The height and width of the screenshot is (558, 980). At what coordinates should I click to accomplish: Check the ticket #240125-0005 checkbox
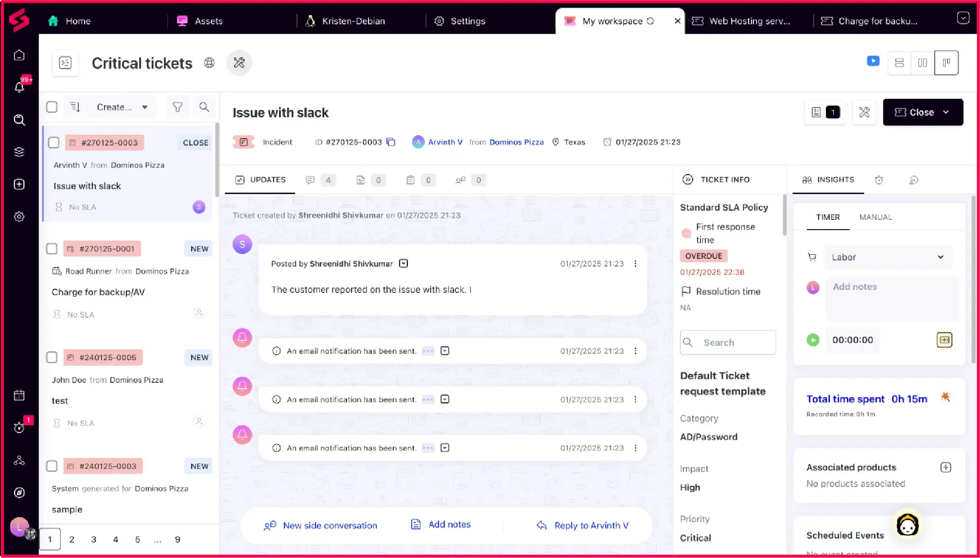[52, 357]
